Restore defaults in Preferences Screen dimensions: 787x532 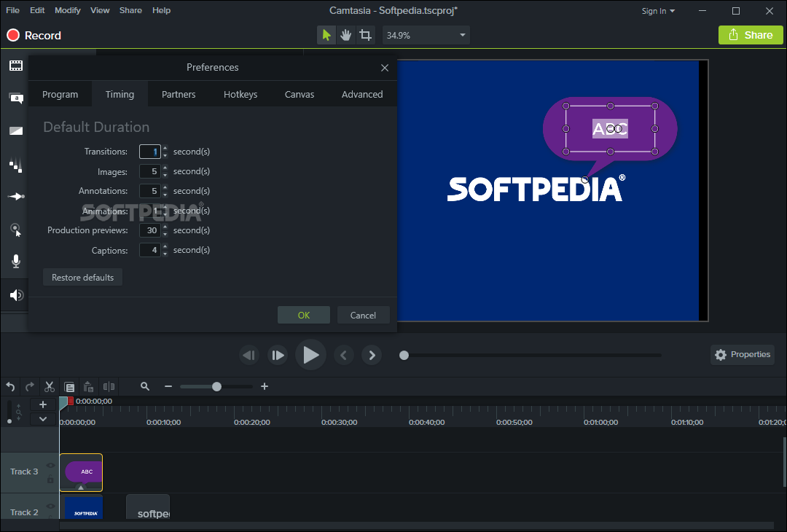tap(83, 278)
